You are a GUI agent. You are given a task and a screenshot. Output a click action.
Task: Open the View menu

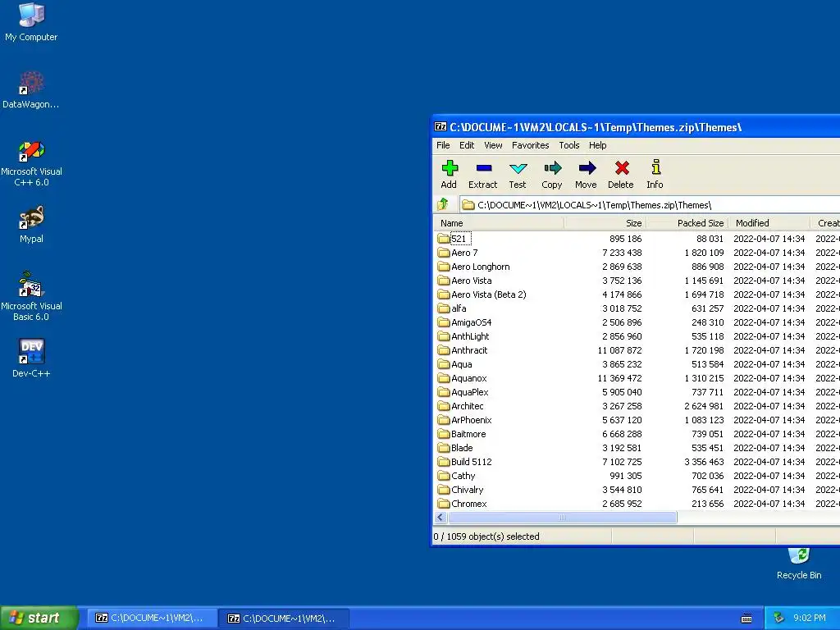493,145
